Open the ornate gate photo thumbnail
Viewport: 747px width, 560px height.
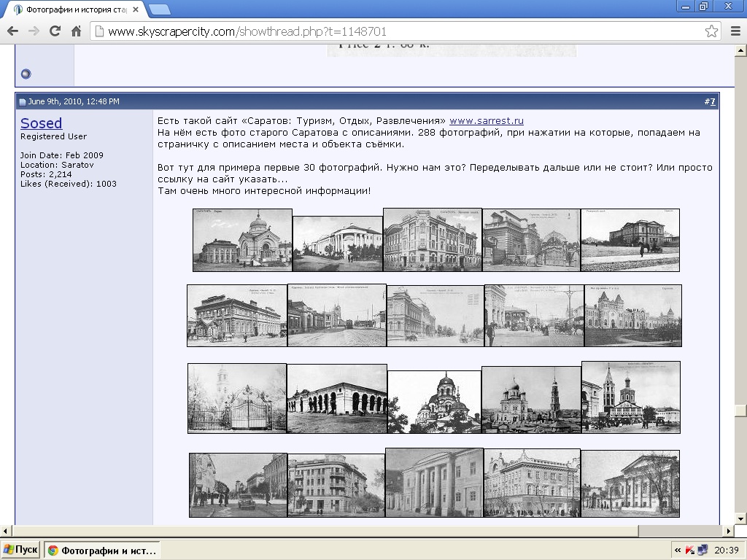coord(236,397)
